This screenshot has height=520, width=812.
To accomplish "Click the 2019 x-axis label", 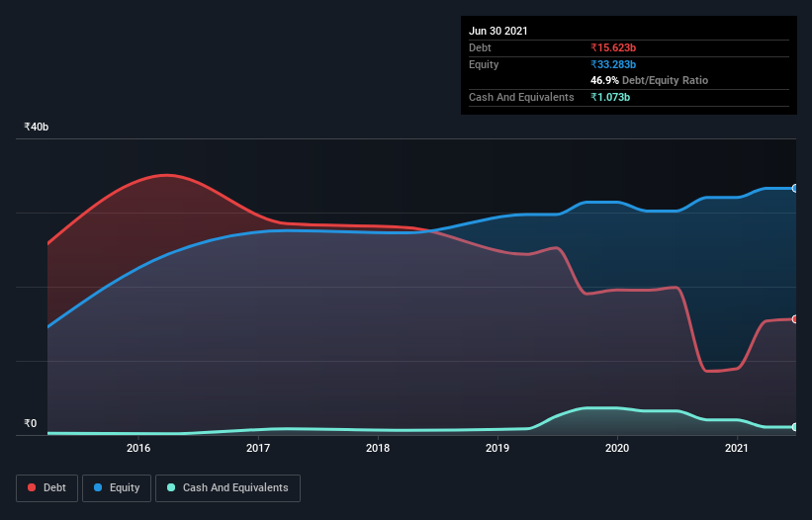I will pos(497,448).
